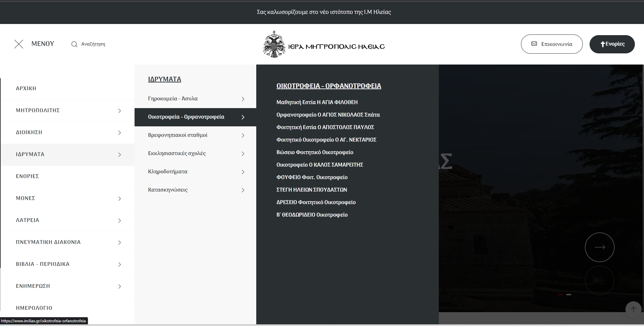
Task: Expand the ΜΗΤΡΟΠΟΛΙΤΗΣ submenu chevron
Action: point(119,111)
